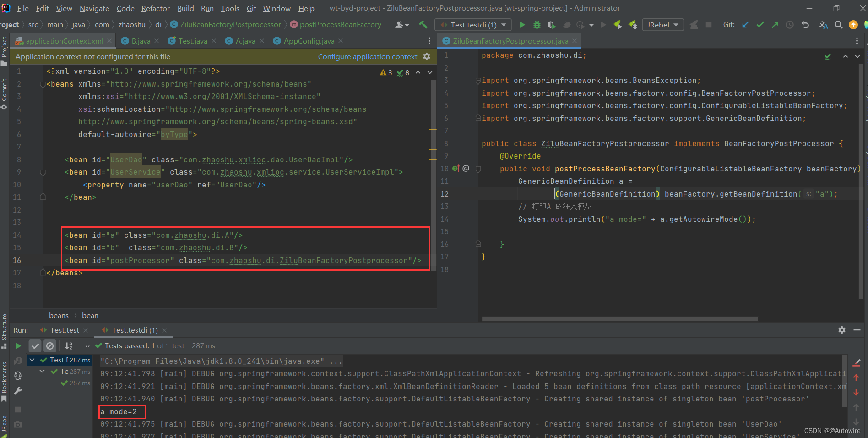This screenshot has height=438, width=868.
Task: Open the JRebel dropdown
Action: coord(662,25)
